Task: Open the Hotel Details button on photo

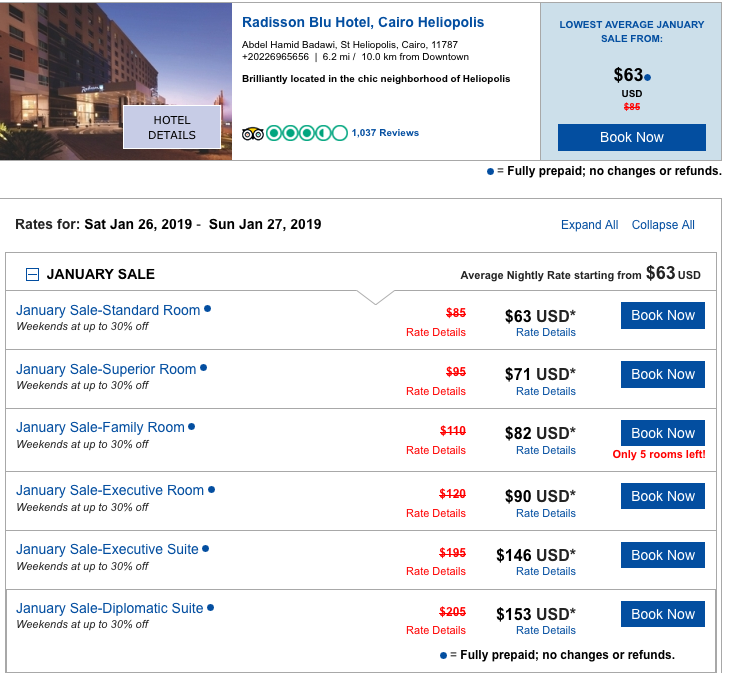Action: click(x=172, y=128)
